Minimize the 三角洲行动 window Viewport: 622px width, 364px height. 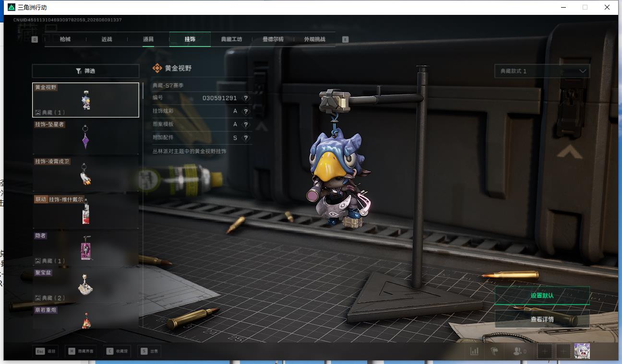[x=563, y=7]
